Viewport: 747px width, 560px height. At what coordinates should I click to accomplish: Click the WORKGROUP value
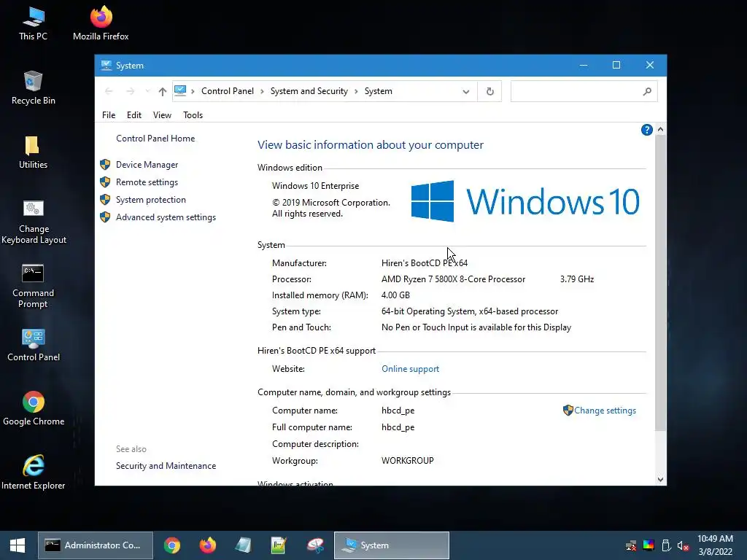(407, 461)
